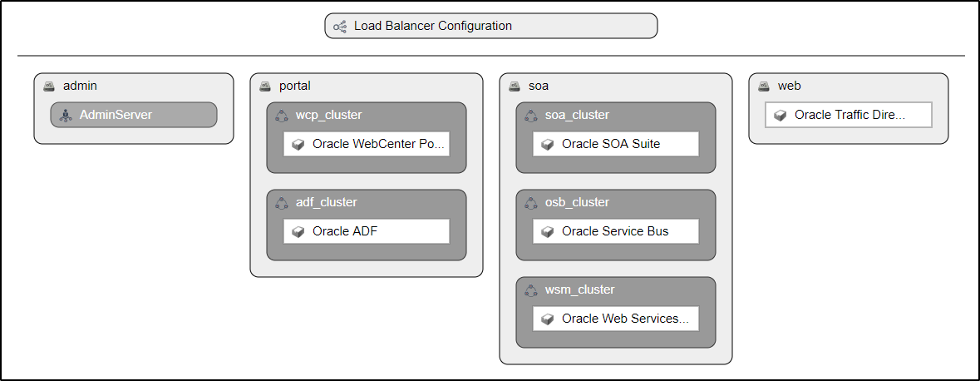Open the Load Balancer Configuration bar

pyautogui.click(x=490, y=26)
